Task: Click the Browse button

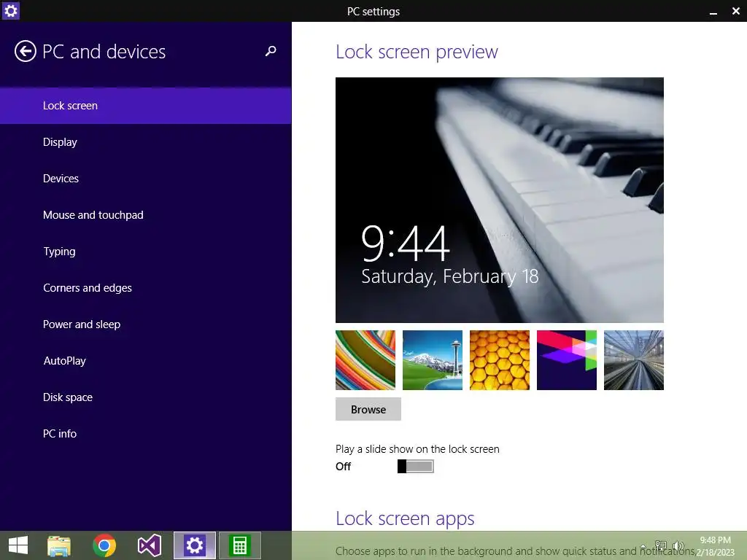Action: point(368,409)
